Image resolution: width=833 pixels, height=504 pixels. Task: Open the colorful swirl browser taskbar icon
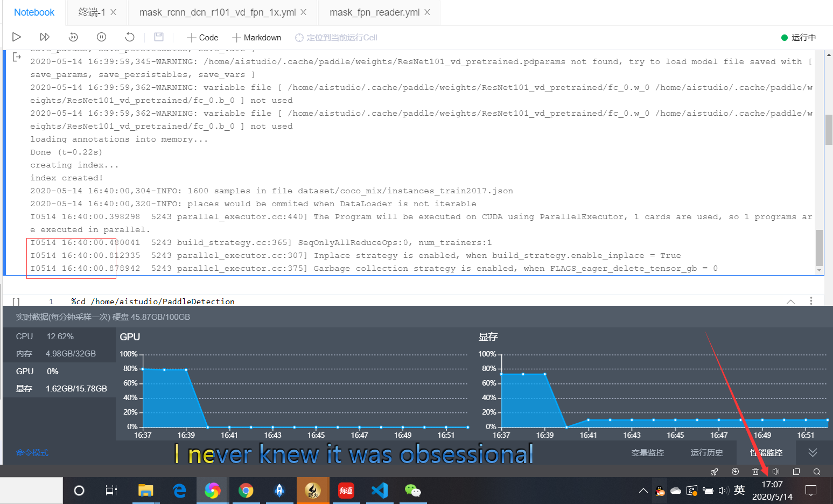(212, 491)
